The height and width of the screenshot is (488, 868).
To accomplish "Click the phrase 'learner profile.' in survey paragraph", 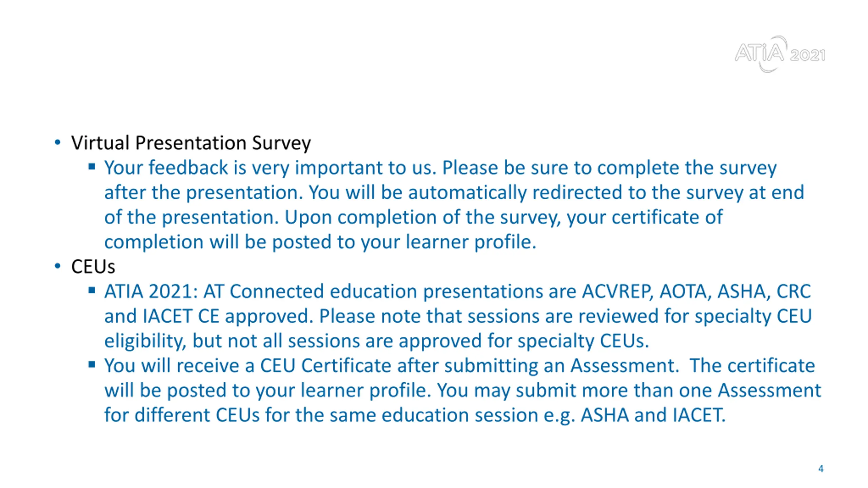I will pos(471,242).
